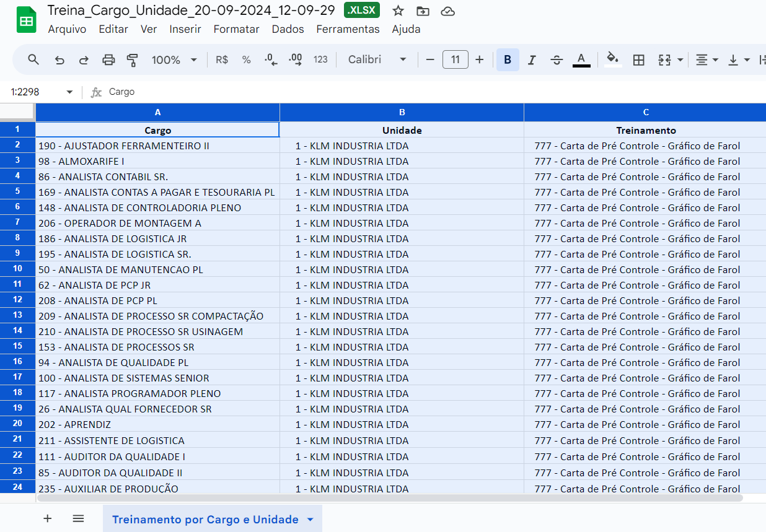This screenshot has width=766, height=532.
Task: Open the borders tool
Action: tap(638, 59)
